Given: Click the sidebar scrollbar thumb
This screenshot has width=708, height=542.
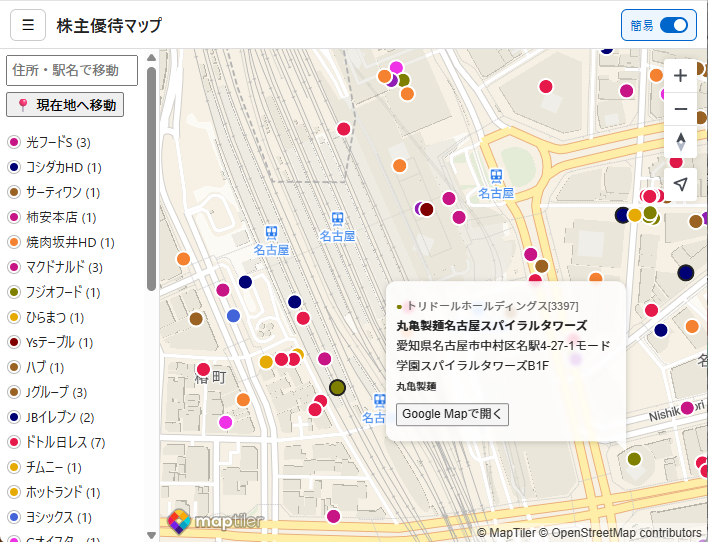Looking at the screenshot, I should (x=152, y=179).
